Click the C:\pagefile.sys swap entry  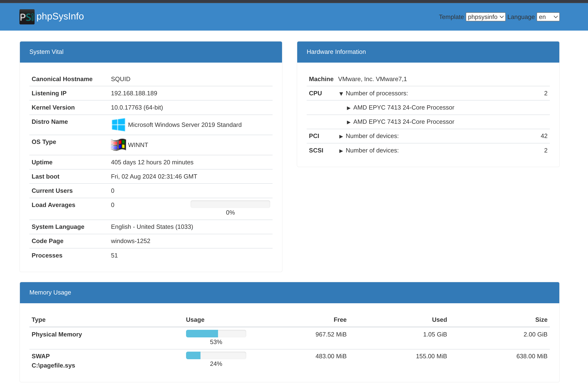53,365
